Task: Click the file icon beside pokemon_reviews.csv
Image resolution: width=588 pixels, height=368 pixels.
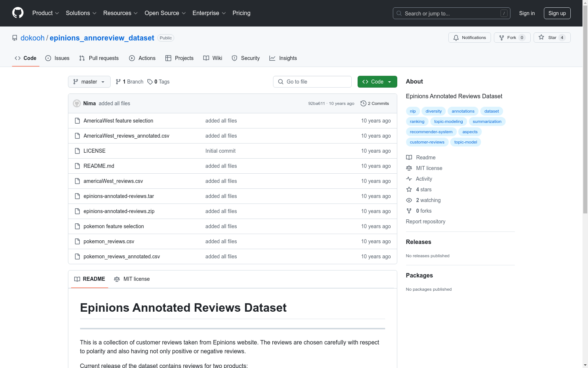Action: click(77, 241)
